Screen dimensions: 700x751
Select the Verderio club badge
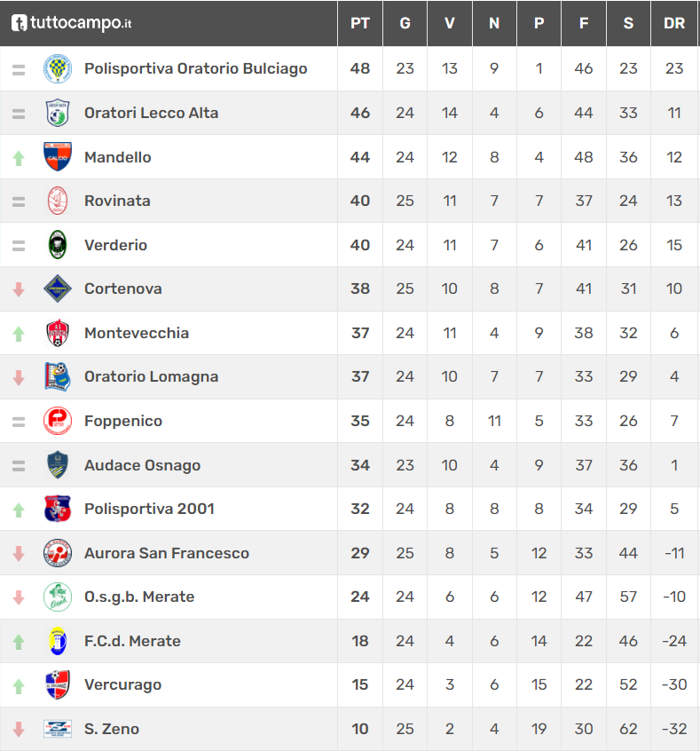tap(58, 245)
